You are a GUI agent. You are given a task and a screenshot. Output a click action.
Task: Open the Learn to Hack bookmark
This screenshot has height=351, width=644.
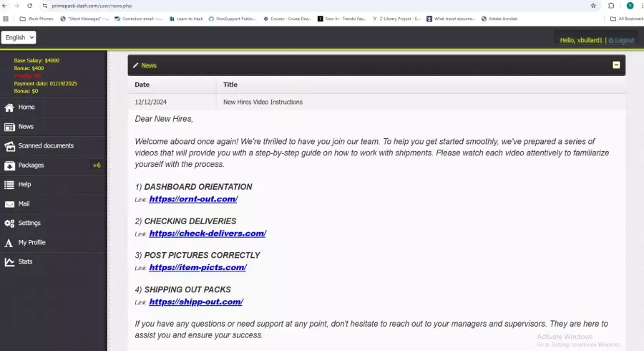(186, 19)
